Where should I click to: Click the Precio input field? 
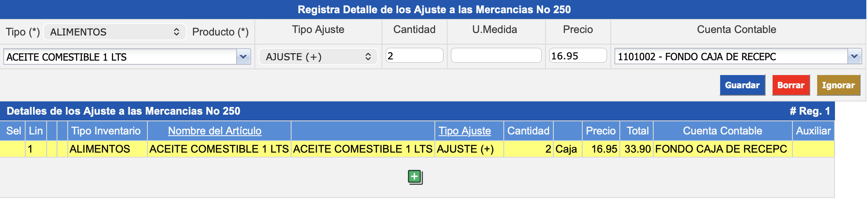click(578, 56)
